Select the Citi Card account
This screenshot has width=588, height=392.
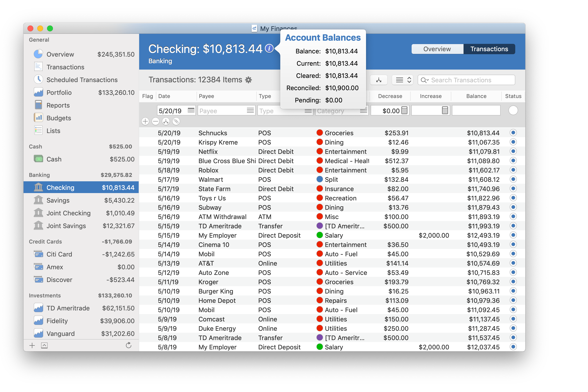[x=81, y=254]
